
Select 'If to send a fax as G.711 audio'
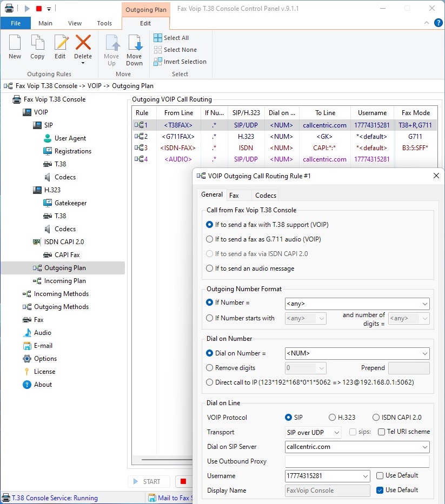[209, 239]
